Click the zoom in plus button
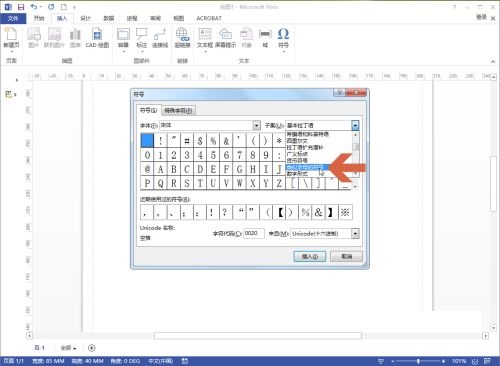500x366 pixels. pyautogui.click(x=443, y=361)
